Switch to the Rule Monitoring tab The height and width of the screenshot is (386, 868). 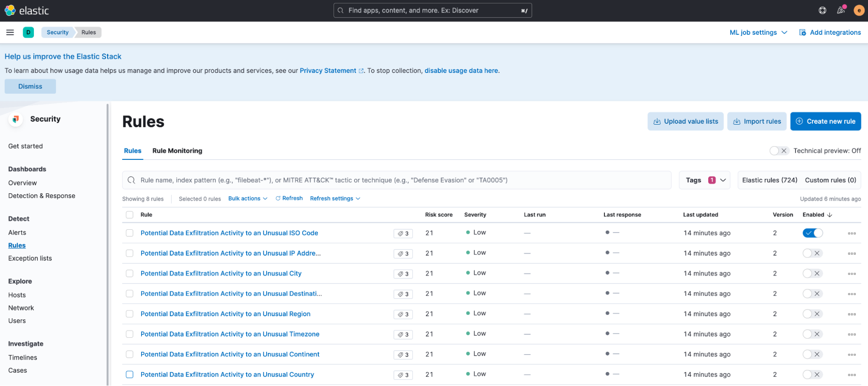click(177, 151)
